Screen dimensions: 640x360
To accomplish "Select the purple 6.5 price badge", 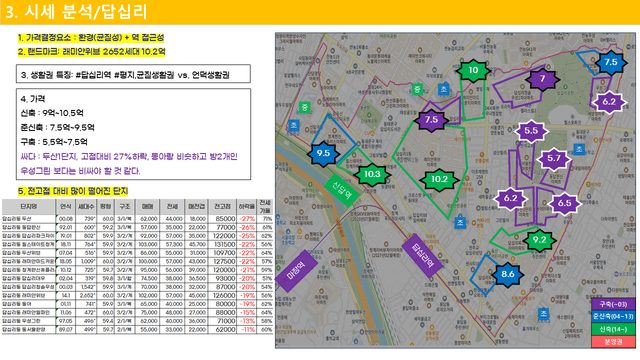I will (x=564, y=203).
